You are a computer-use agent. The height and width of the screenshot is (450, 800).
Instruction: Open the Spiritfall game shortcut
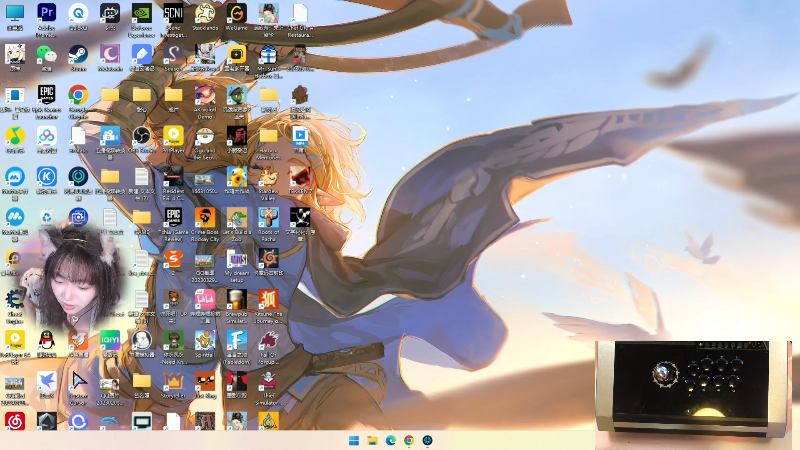point(205,340)
